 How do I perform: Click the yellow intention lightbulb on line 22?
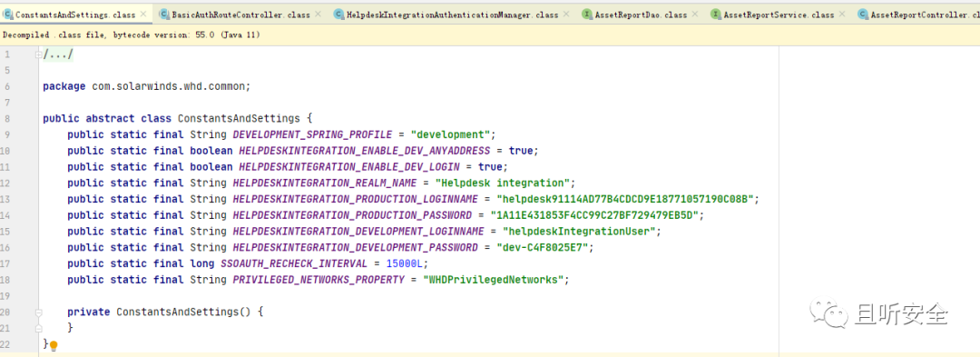pyautogui.click(x=54, y=345)
